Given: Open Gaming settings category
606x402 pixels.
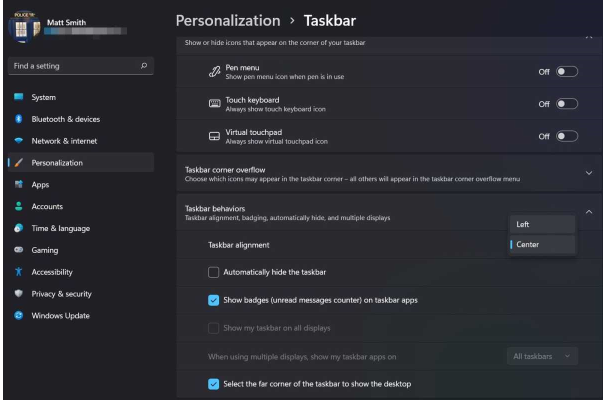Looking at the screenshot, I should click(47, 250).
